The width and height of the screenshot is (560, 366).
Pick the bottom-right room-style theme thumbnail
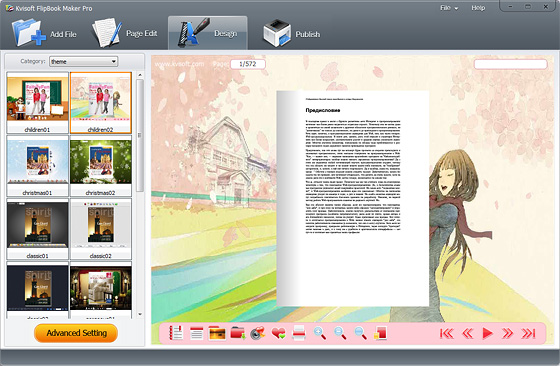[101, 290]
